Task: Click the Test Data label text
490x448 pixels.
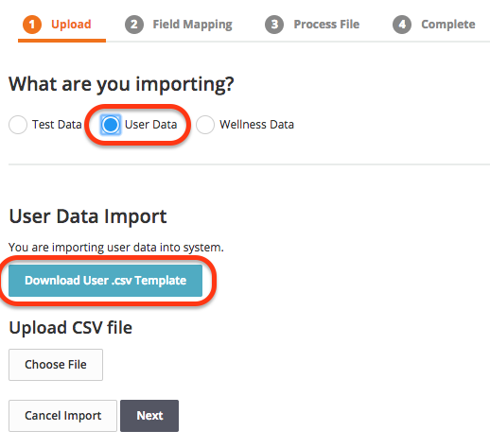Action: pyautogui.click(x=57, y=125)
